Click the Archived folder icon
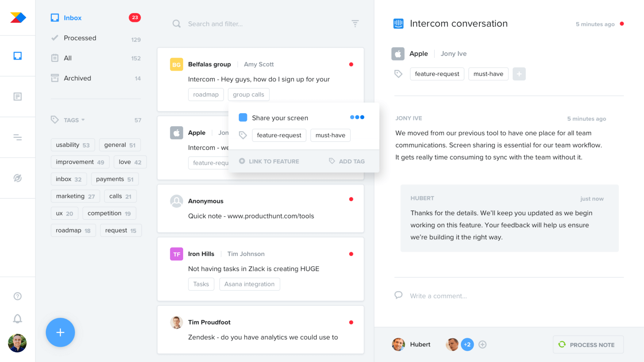The width and height of the screenshot is (644, 362). pyautogui.click(x=54, y=78)
